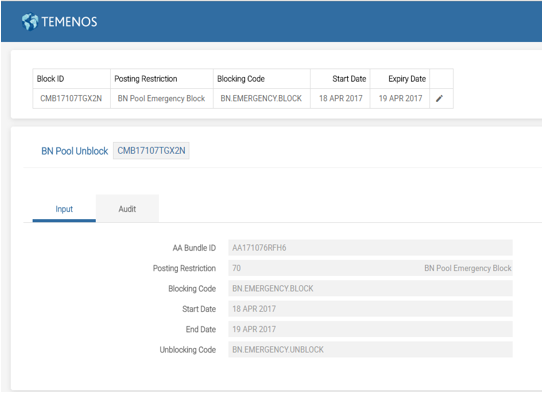Click the BN Pool Unblock heading link

click(x=75, y=151)
